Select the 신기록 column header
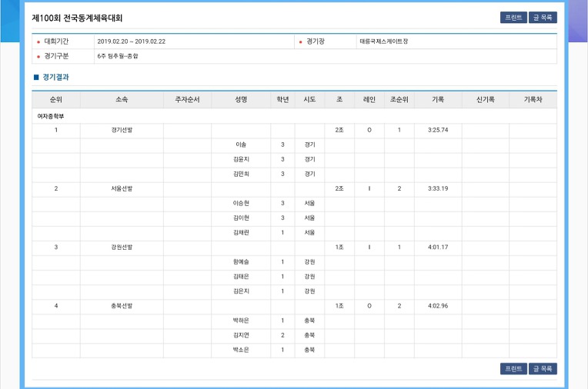Screen dimensions: 588x389 coord(485,100)
